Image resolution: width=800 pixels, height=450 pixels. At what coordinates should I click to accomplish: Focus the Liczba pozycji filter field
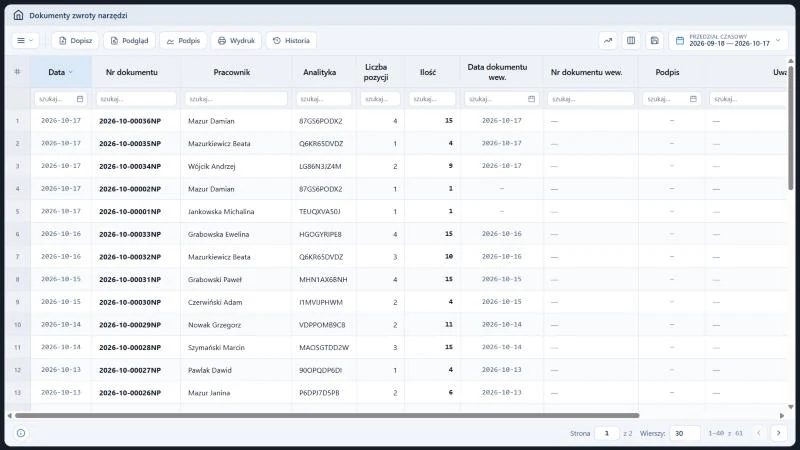pyautogui.click(x=381, y=99)
